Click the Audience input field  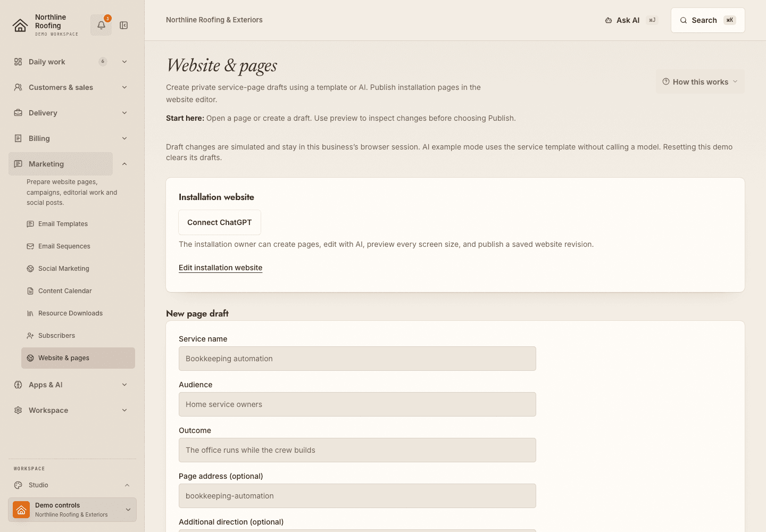pyautogui.click(x=357, y=404)
